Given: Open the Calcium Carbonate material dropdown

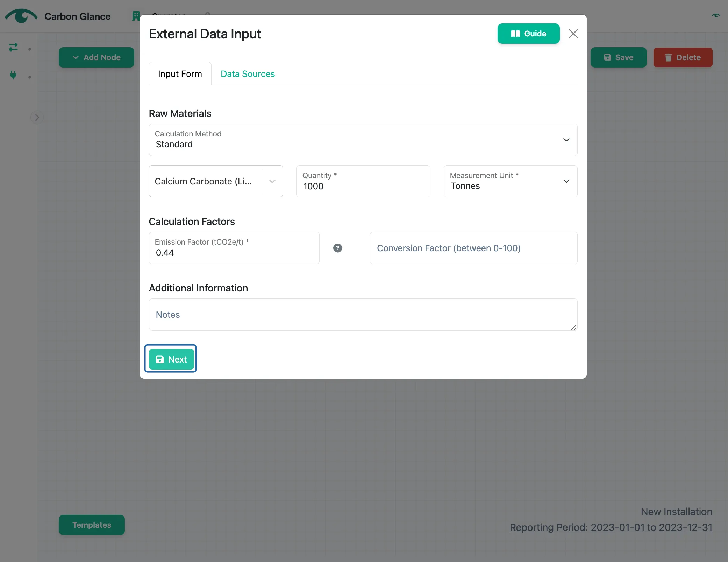Looking at the screenshot, I should point(216,181).
